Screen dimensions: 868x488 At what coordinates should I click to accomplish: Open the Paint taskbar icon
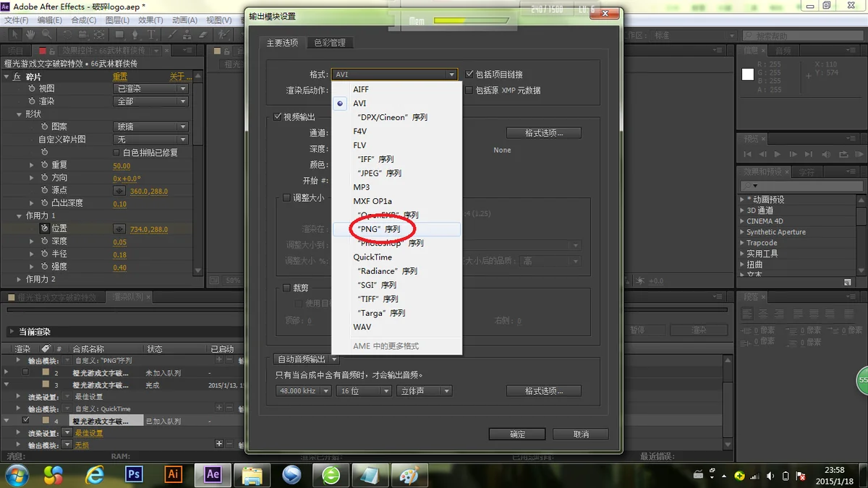pos(409,474)
